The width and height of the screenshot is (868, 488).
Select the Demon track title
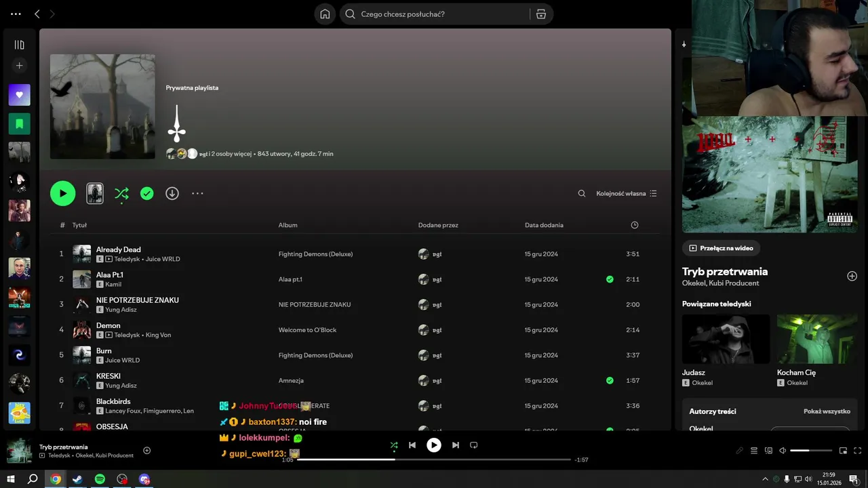pos(108,325)
